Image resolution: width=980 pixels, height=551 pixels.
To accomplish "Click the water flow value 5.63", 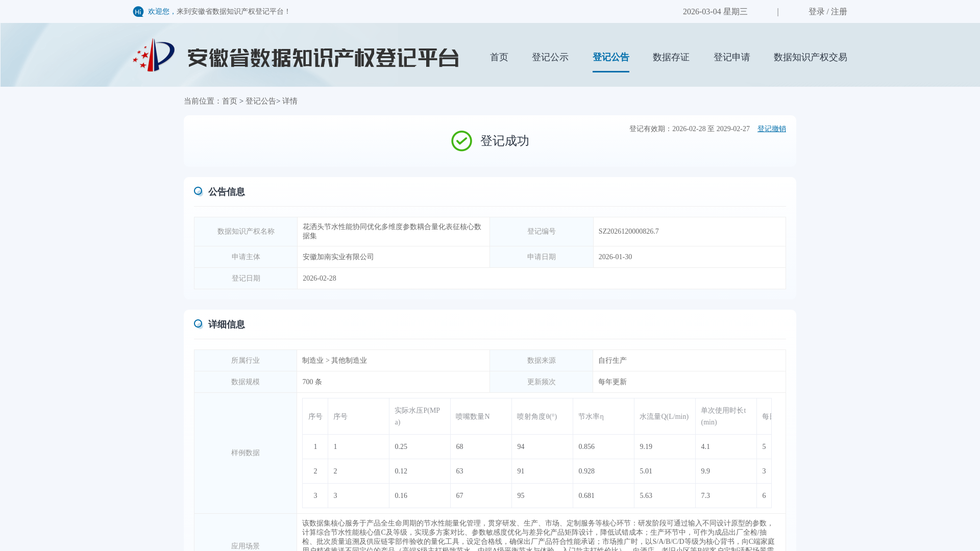I will pyautogui.click(x=646, y=496).
